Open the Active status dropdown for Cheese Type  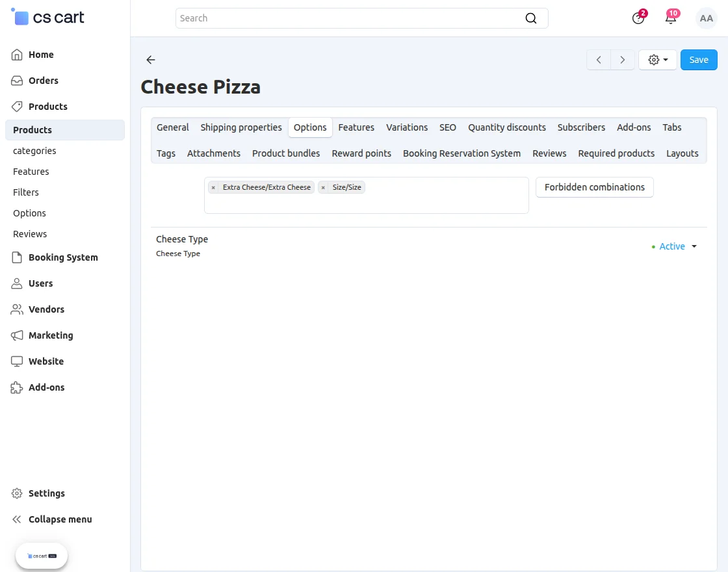(675, 246)
